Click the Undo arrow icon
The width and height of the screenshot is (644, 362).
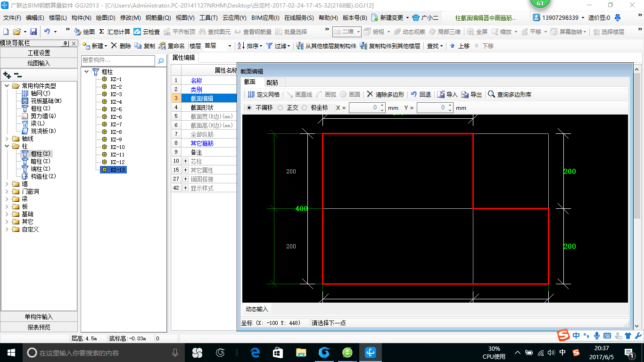point(47,32)
